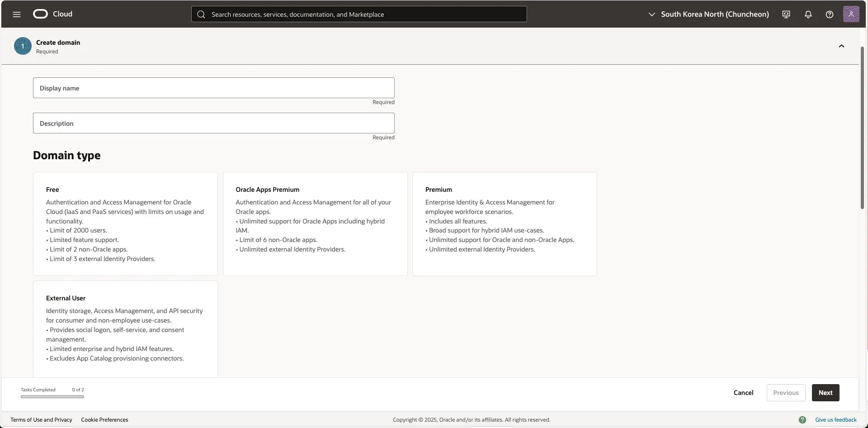Click the Create domain step title

pos(58,43)
